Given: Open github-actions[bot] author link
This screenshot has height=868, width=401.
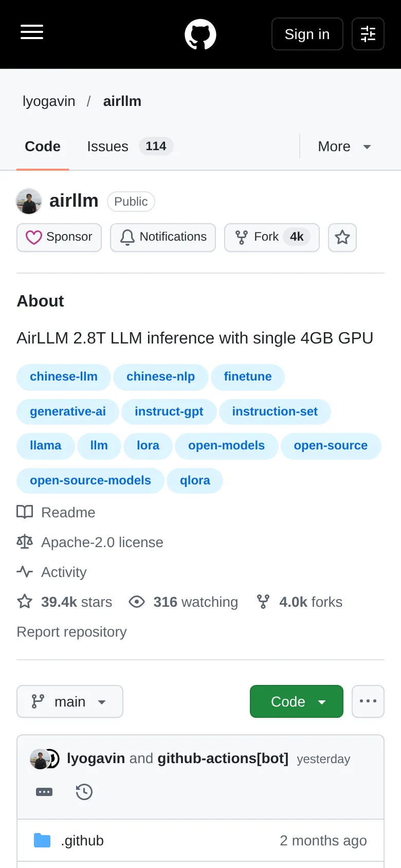Looking at the screenshot, I should (x=223, y=759).
